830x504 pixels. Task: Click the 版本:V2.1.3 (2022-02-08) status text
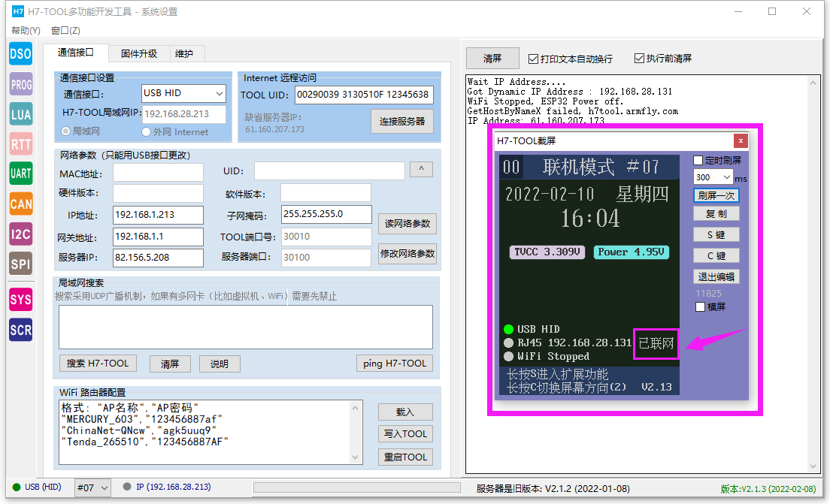[x=768, y=489]
